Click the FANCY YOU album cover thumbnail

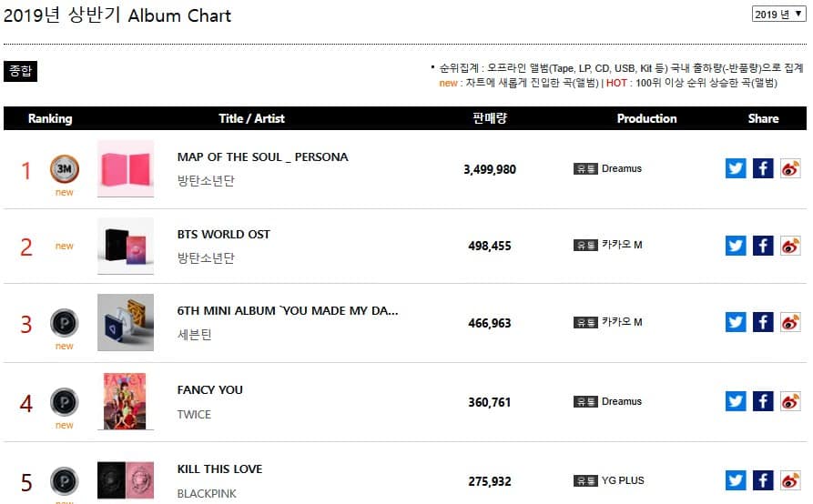[126, 401]
